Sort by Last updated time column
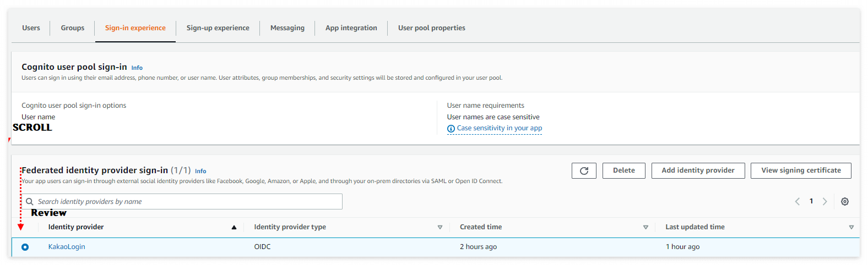Image resolution: width=868 pixels, height=265 pixels. (851, 228)
